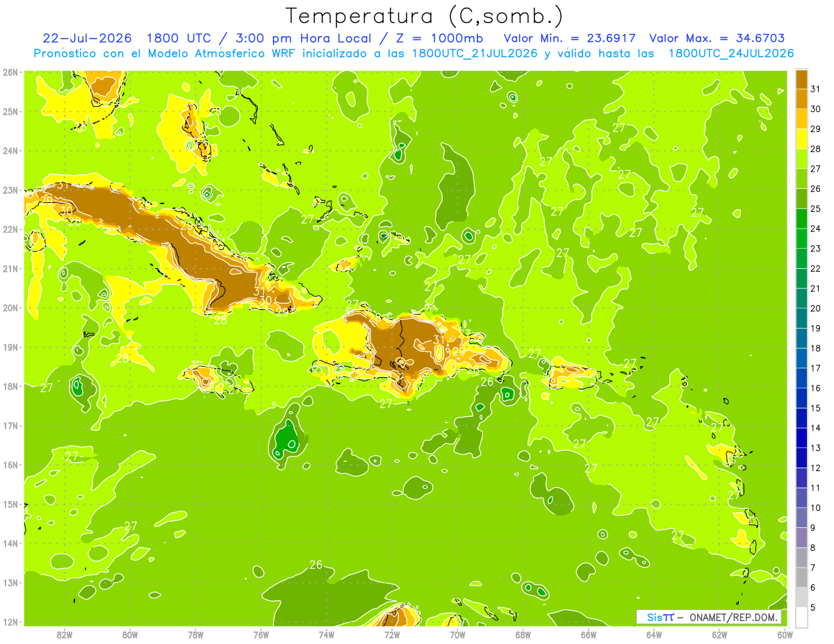Click 'Valor Max. = 34.6703' text
The width and height of the screenshot is (834, 644).
[717, 38]
